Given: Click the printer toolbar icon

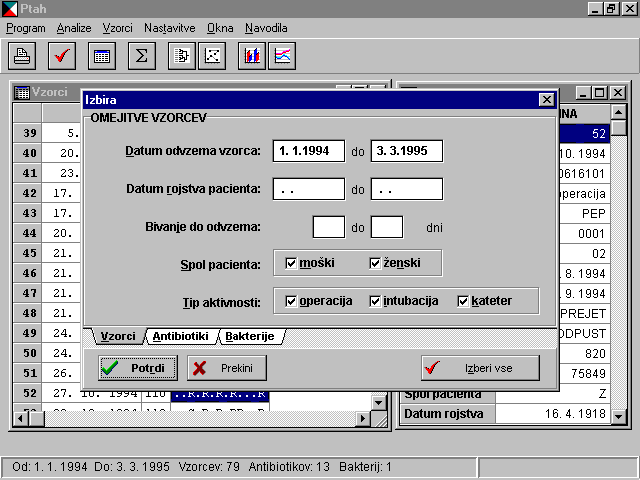Looking at the screenshot, I should [22, 56].
